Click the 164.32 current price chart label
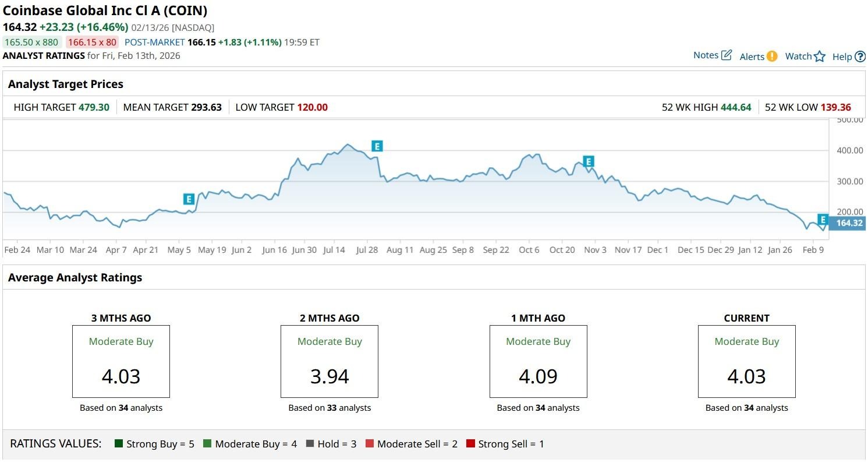 (x=848, y=223)
